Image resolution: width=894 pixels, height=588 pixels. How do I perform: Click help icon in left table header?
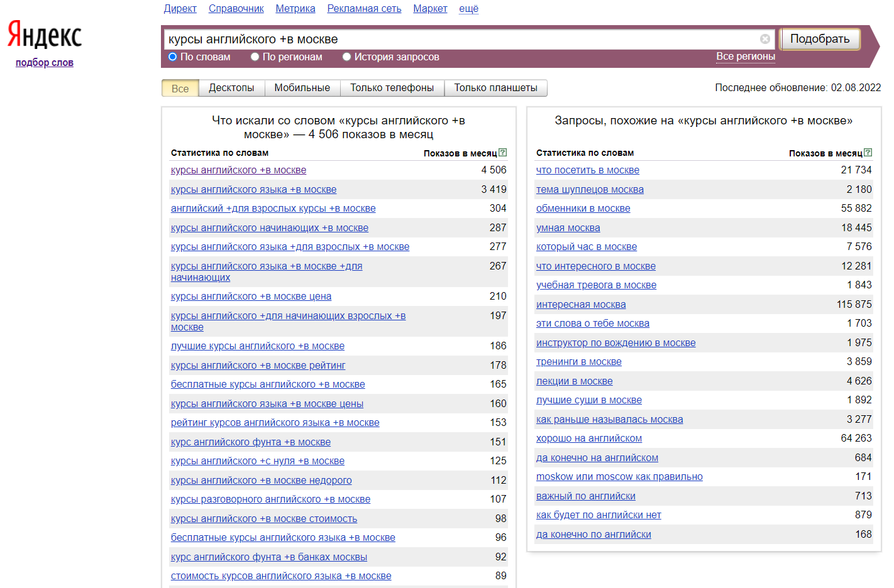pyautogui.click(x=502, y=153)
